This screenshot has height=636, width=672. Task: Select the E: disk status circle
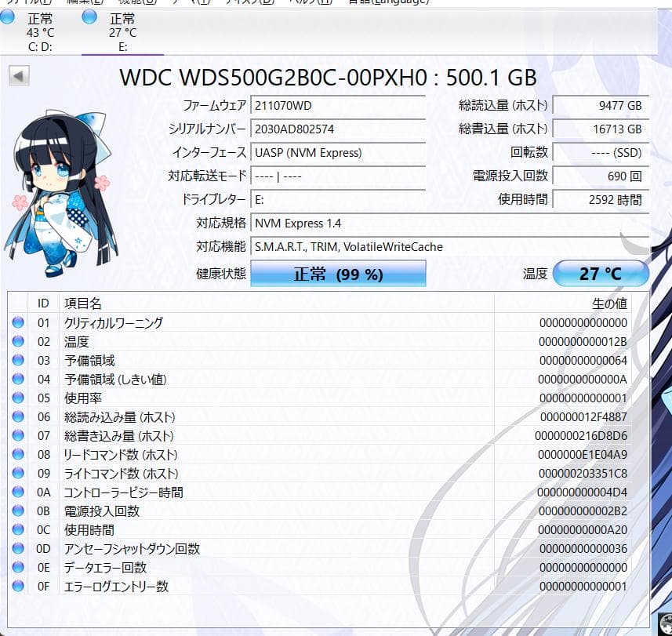(89, 17)
